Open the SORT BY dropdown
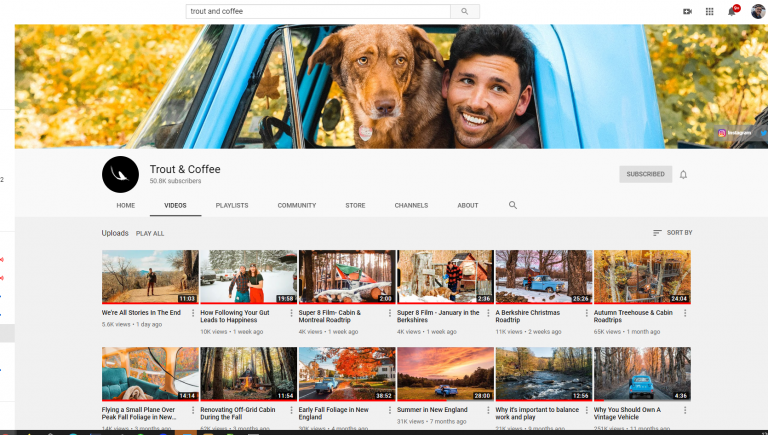 pos(672,233)
